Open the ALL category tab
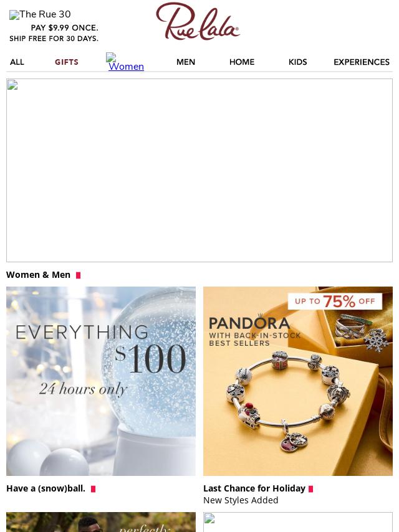This screenshot has height=532, width=399. 17,62
